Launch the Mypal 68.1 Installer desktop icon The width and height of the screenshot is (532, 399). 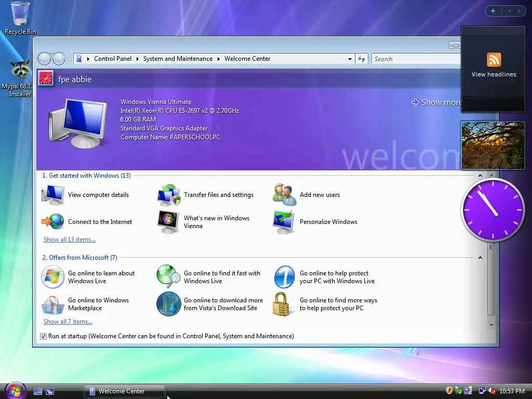coord(19,79)
